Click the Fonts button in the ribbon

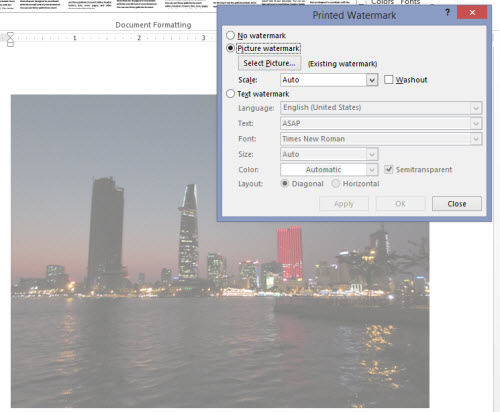pos(410,2)
